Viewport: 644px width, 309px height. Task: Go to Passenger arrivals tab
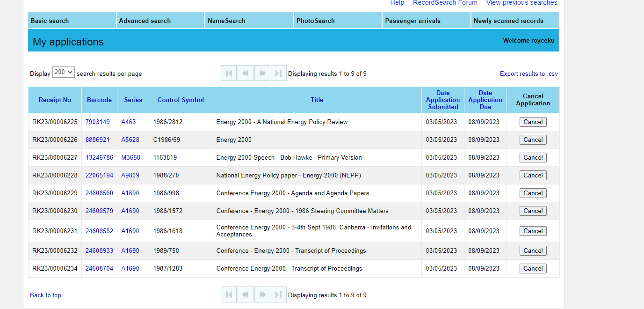pyautogui.click(x=413, y=21)
